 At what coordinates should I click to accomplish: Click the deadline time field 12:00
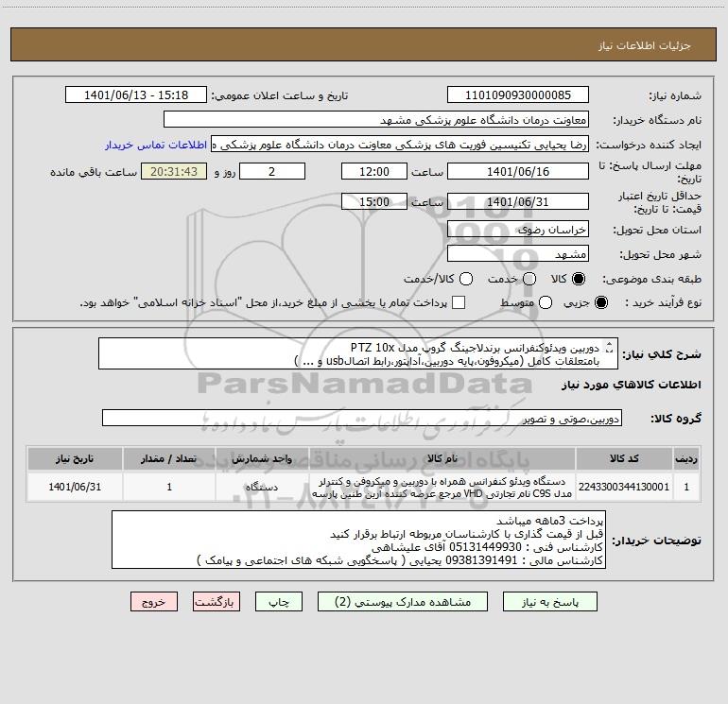tap(374, 171)
